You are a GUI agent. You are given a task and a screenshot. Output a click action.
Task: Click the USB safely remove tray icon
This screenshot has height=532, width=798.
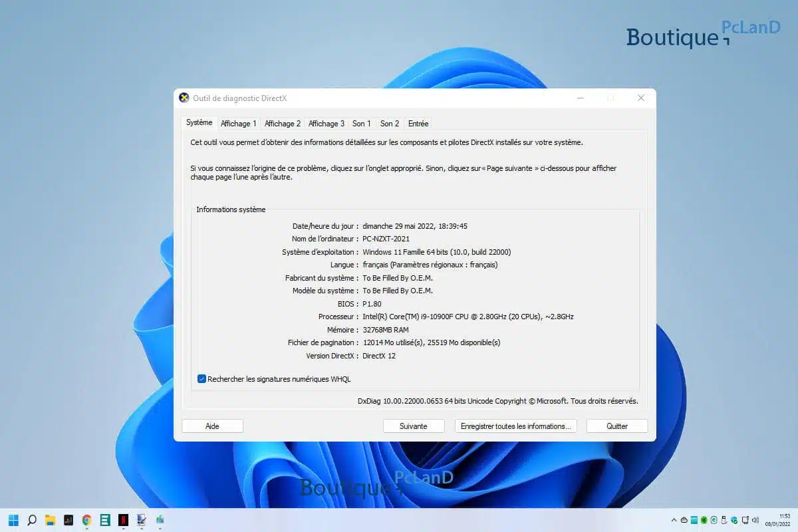tap(724, 520)
